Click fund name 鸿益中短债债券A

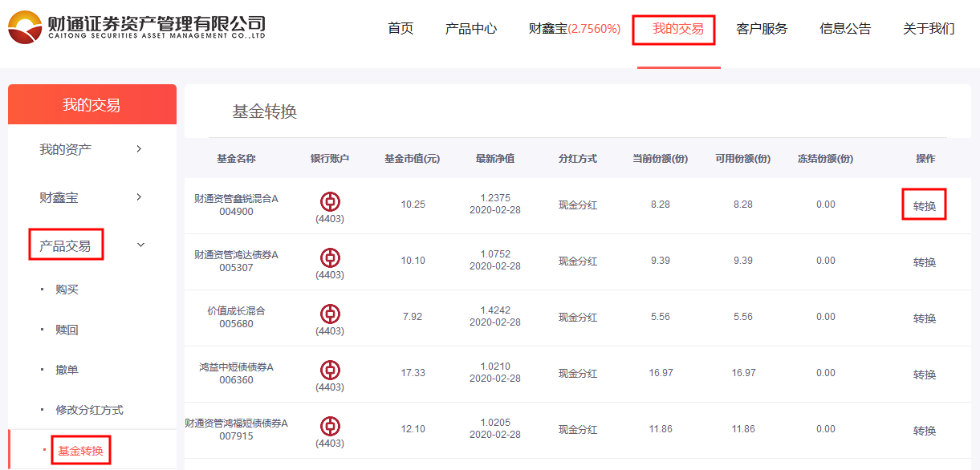click(236, 367)
